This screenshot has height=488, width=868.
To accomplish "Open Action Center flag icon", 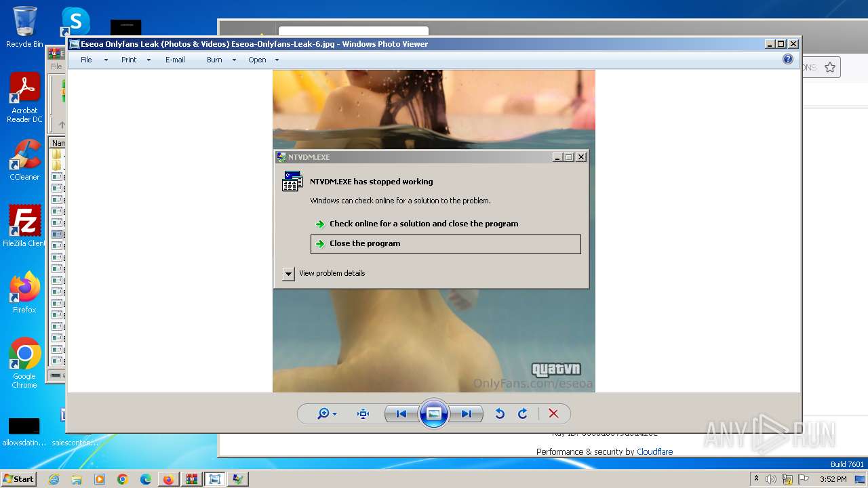I will click(x=804, y=479).
